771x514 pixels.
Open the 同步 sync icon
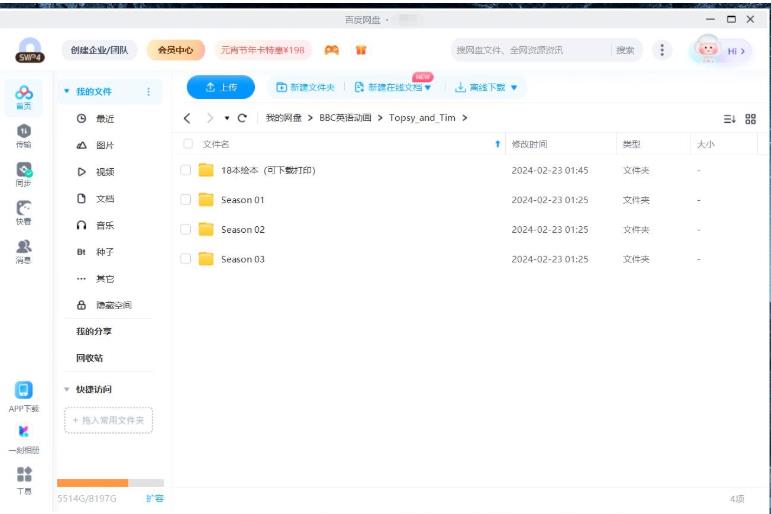pyautogui.click(x=24, y=174)
